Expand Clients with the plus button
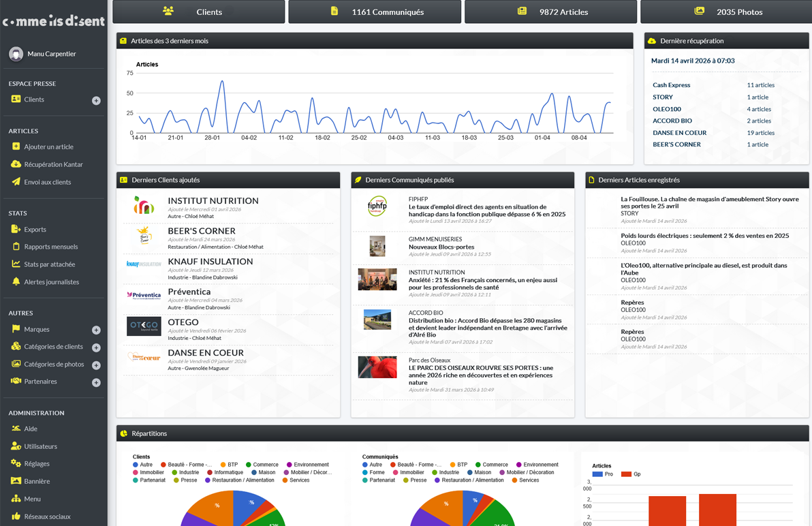 click(96, 100)
